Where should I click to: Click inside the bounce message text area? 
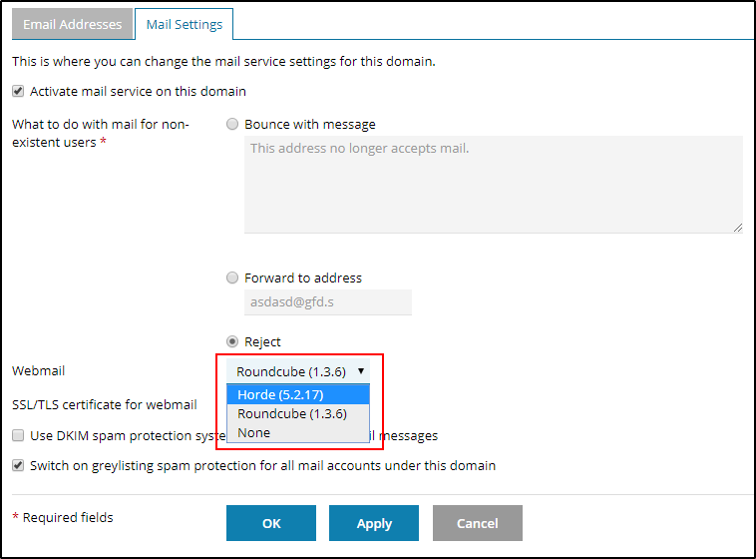[493, 185]
